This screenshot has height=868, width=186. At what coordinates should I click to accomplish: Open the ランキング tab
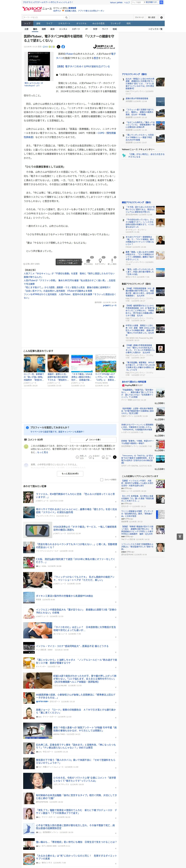115,24
